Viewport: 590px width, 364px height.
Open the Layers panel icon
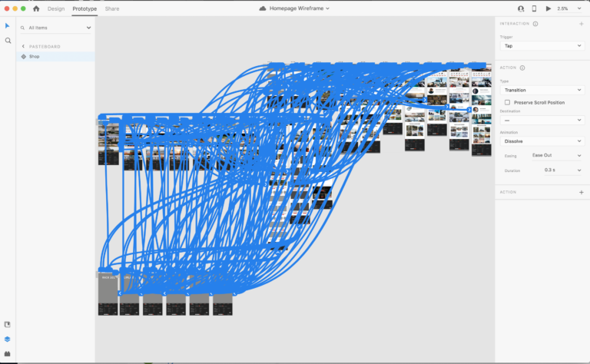[7, 339]
